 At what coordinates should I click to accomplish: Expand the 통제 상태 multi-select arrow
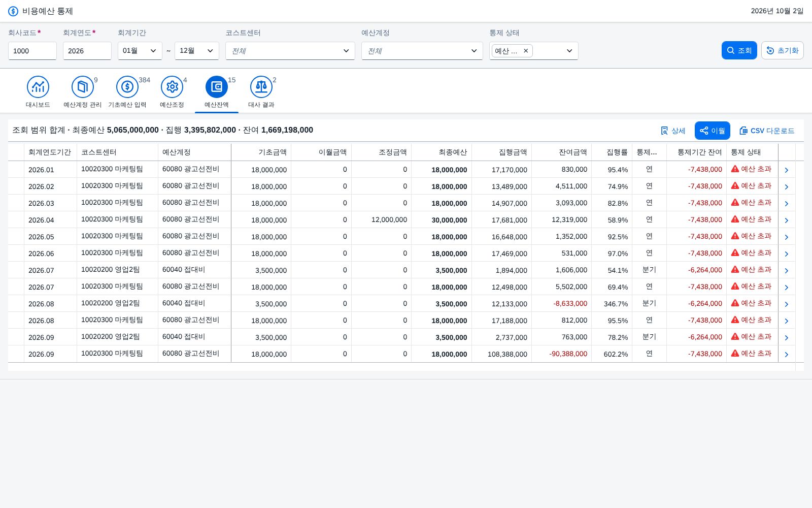point(569,51)
